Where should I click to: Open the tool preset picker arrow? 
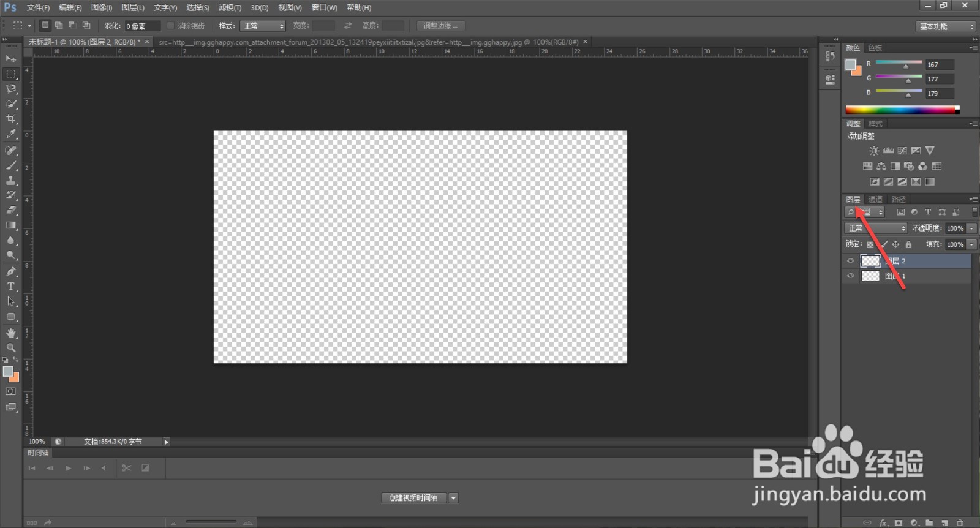click(x=29, y=26)
